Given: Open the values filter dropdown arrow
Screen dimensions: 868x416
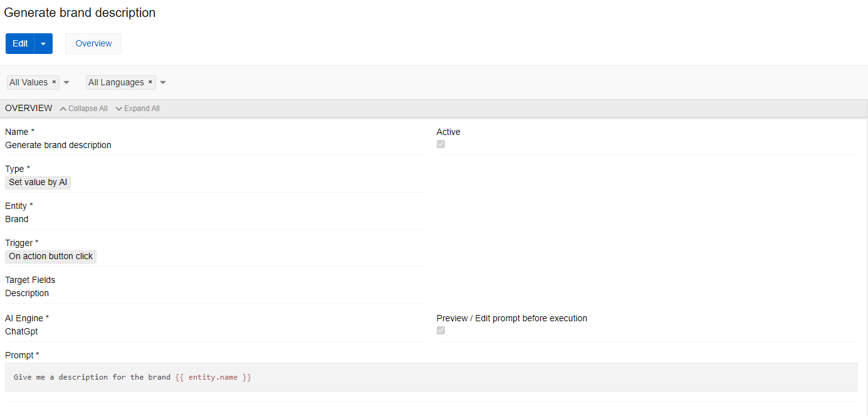Looking at the screenshot, I should tap(66, 82).
